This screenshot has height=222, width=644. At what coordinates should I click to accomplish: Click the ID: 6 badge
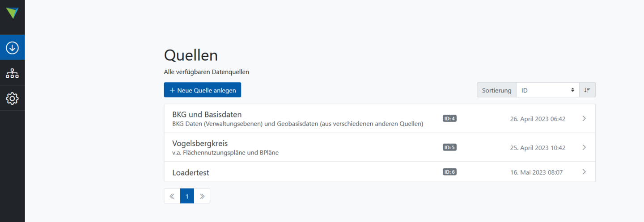(x=449, y=172)
